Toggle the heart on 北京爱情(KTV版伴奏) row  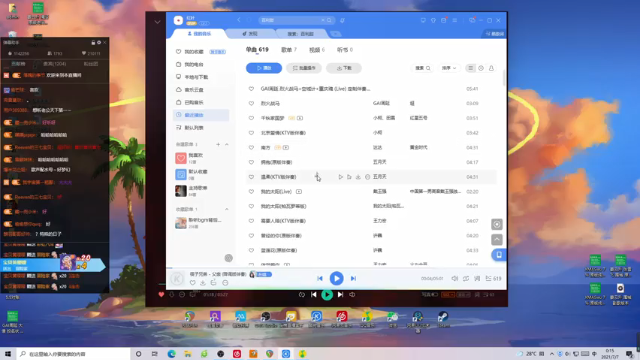(251, 133)
